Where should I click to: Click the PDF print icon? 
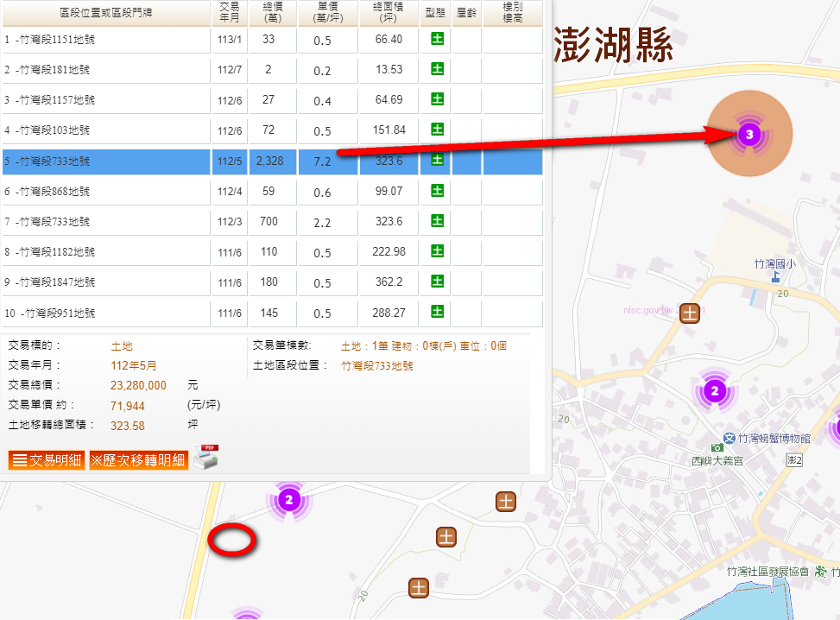(205, 457)
